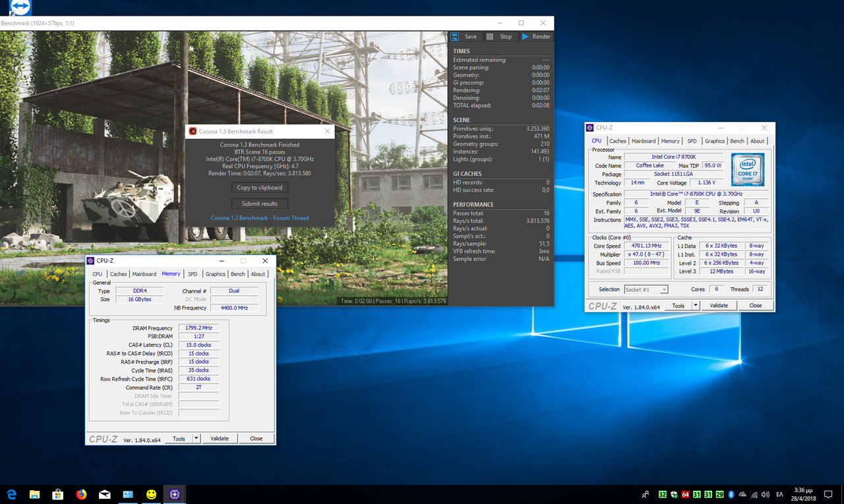The height and width of the screenshot is (504, 844).
Task: Click the Copy to clipboard button
Action: point(260,188)
